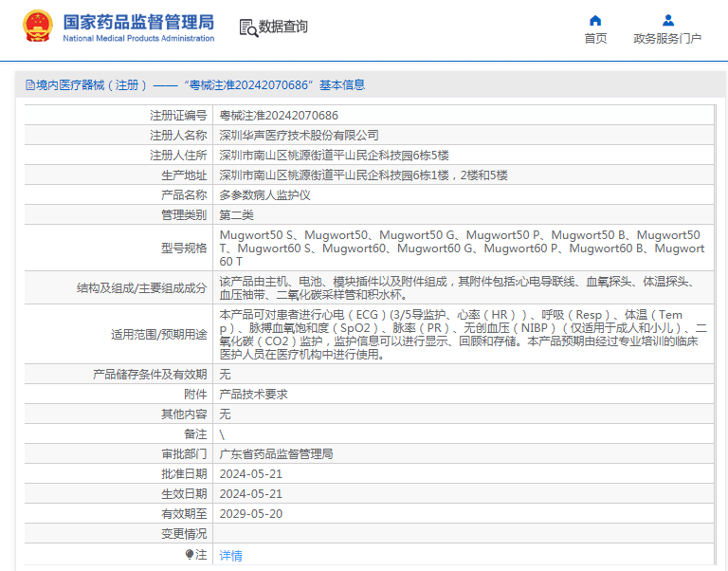Select 深圳华声医疗技术股份有限公司 registrant name
Viewport: 728px width, 571px height.
point(299,136)
